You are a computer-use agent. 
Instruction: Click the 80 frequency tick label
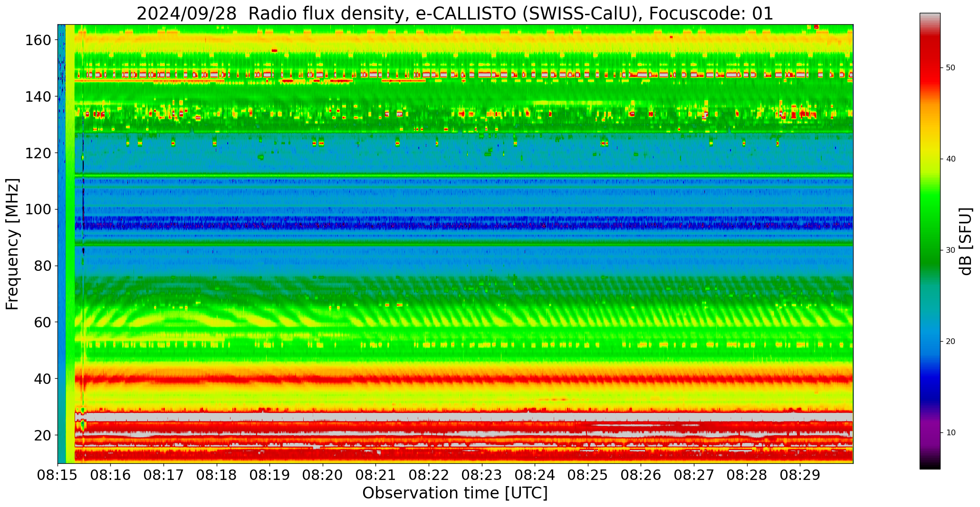(x=43, y=266)
